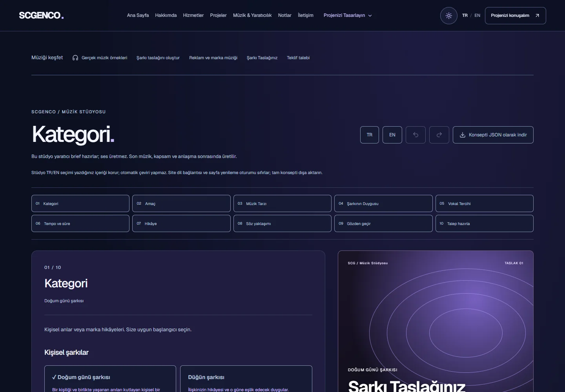Select TR in the header language switch
565x392 pixels.
465,15
